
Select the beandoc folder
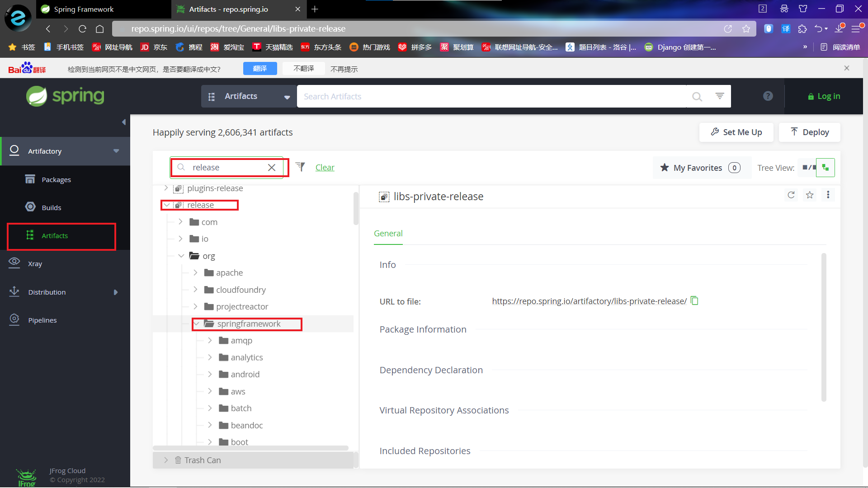click(246, 426)
